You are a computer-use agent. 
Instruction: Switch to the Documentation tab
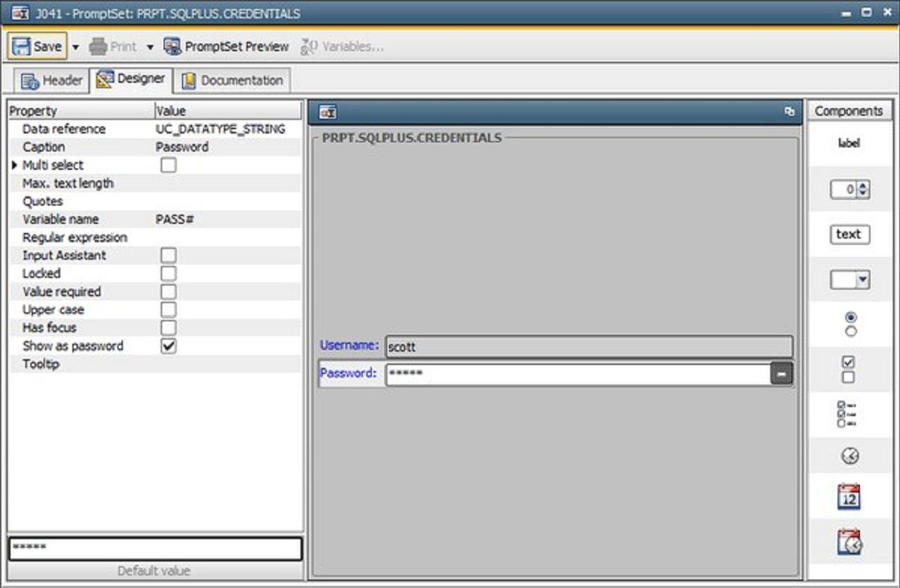232,80
